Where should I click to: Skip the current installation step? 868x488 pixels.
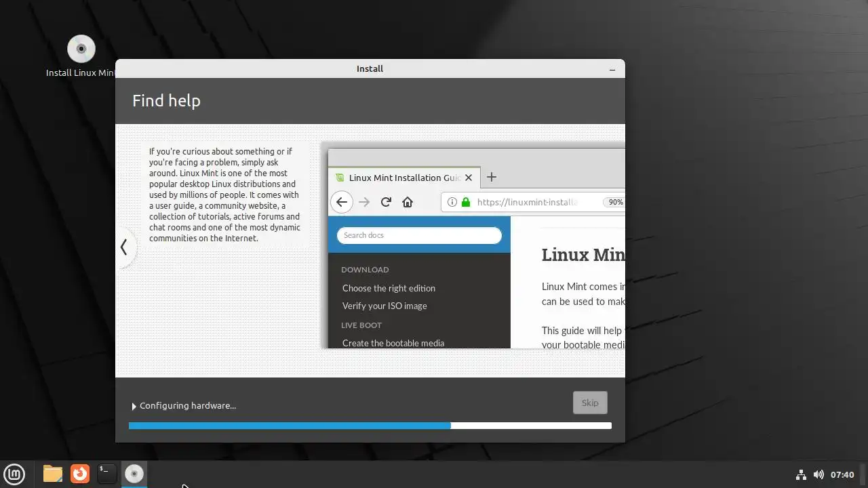(x=590, y=403)
